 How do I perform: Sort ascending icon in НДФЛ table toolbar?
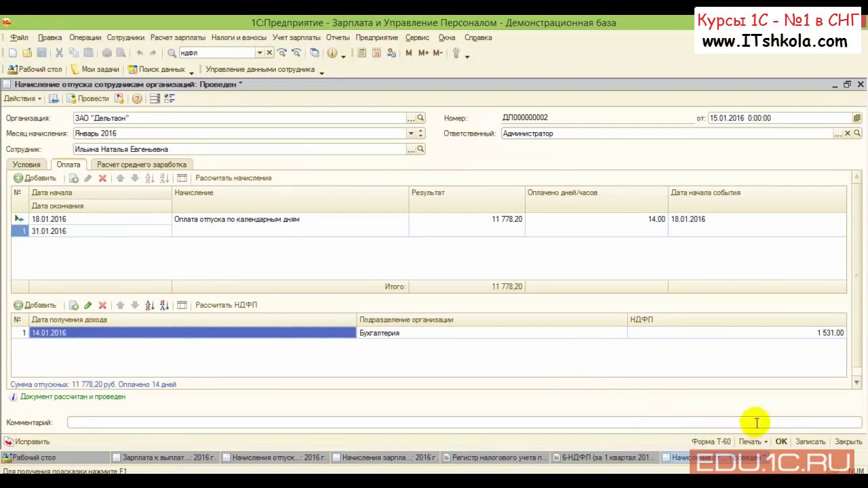(x=150, y=305)
